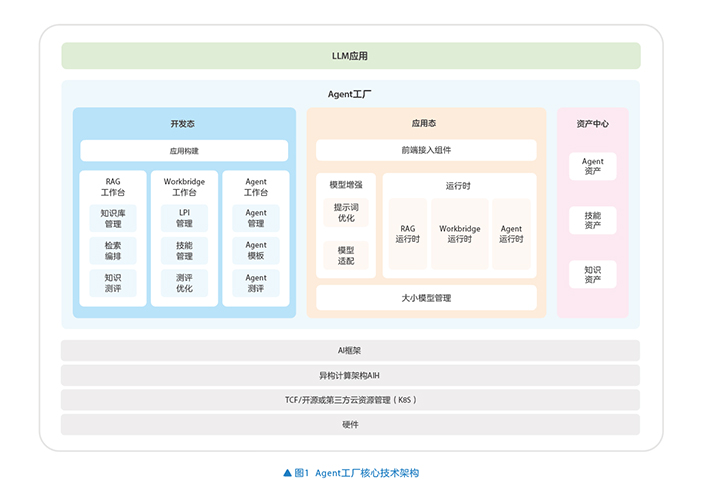Select the Workbridge 运行时 block

point(460,234)
